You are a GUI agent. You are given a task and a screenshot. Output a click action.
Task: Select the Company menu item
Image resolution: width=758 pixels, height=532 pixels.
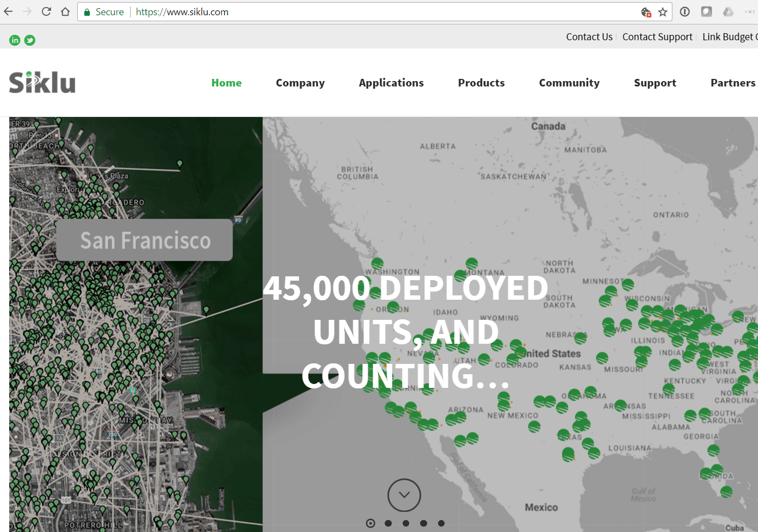click(300, 83)
